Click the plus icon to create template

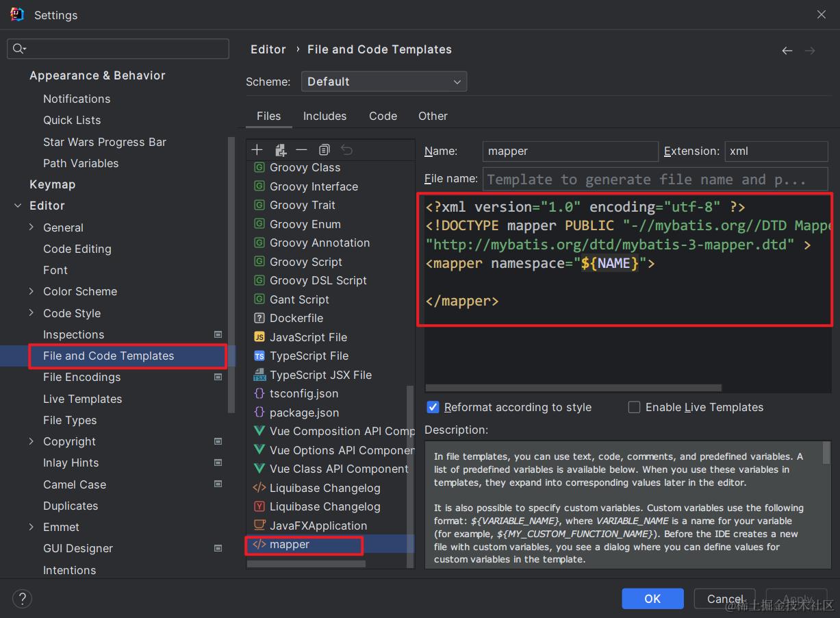point(257,149)
